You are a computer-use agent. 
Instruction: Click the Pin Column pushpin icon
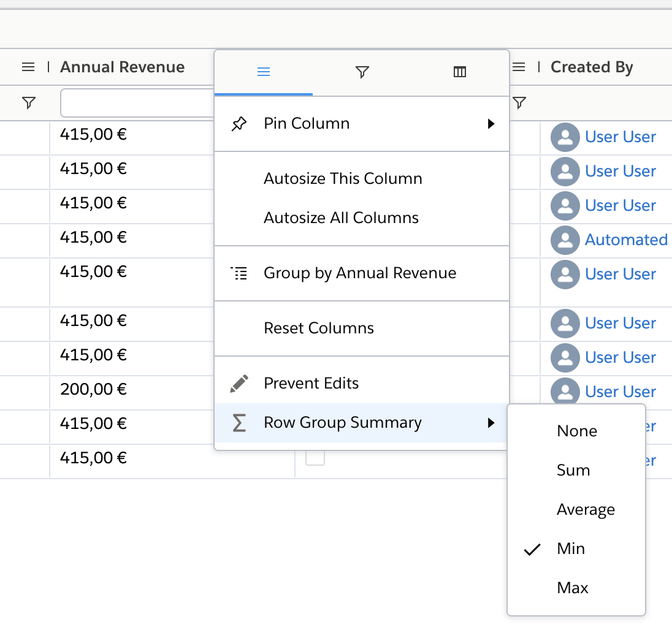click(x=239, y=124)
